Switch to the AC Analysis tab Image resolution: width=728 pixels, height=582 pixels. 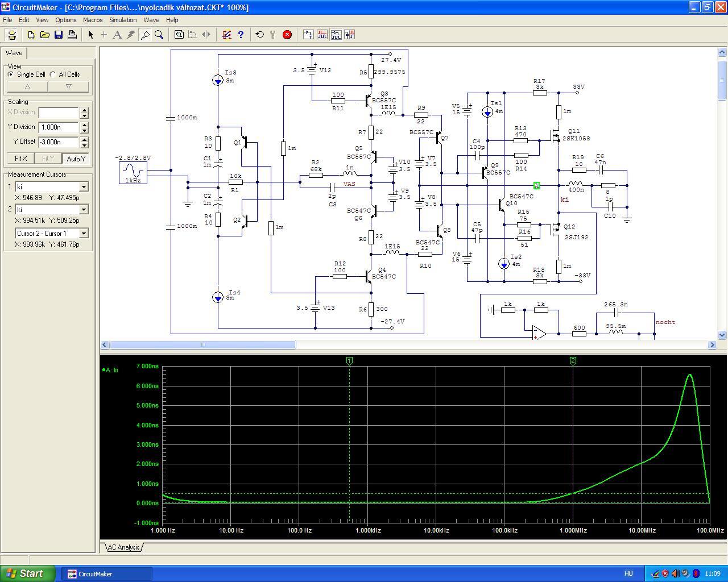point(123,547)
